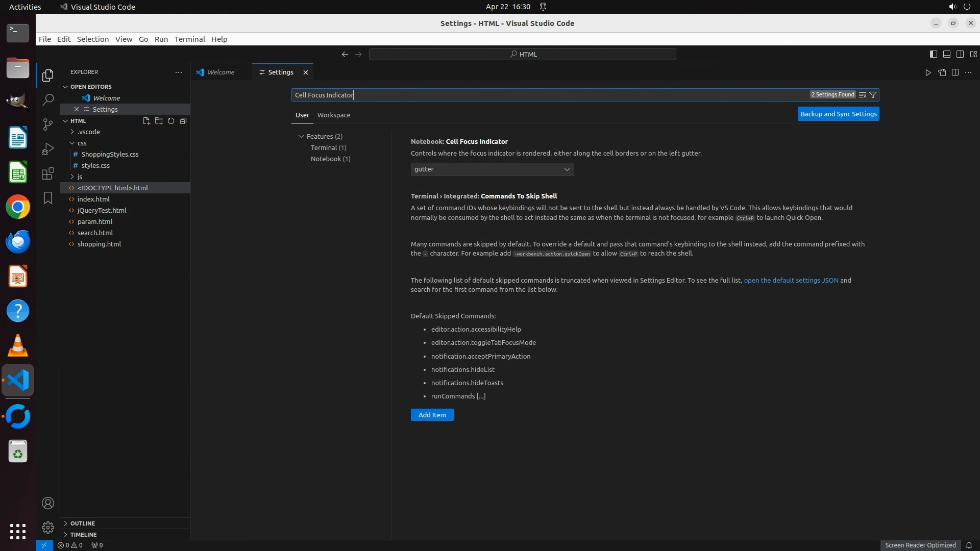The height and width of the screenshot is (551, 980).
Task: Refresh the explorer file tree
Action: pos(171,121)
